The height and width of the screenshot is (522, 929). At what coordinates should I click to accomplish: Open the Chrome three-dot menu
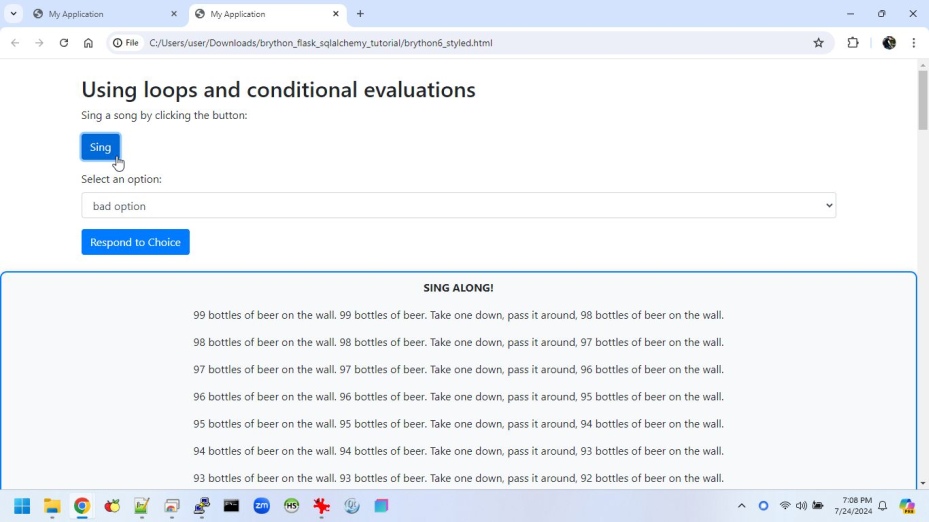point(913,43)
